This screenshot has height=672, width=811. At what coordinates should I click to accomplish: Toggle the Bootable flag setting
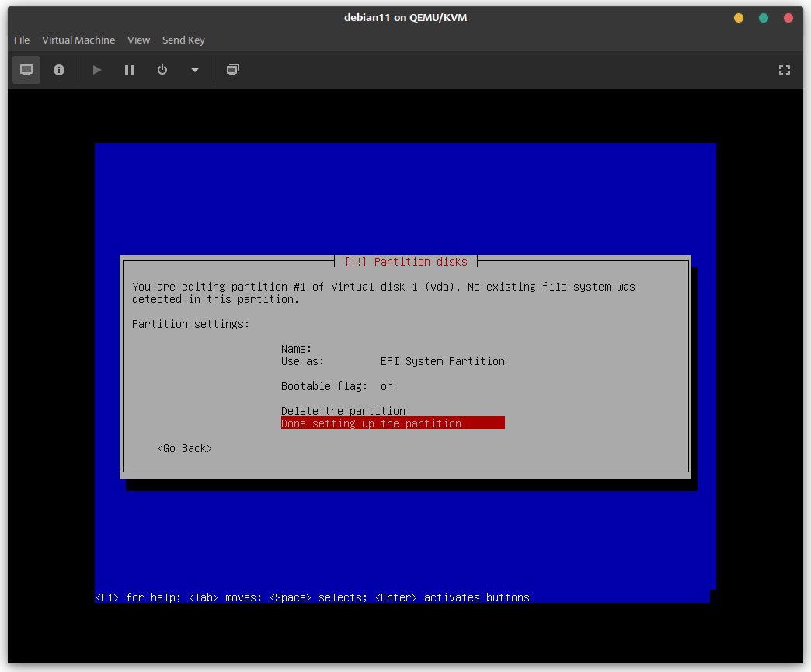[x=337, y=386]
